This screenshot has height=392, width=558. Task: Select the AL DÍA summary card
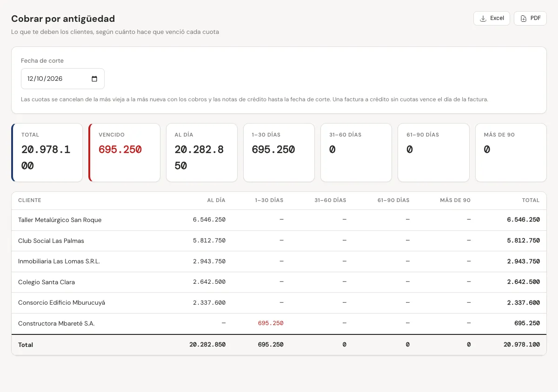(202, 152)
